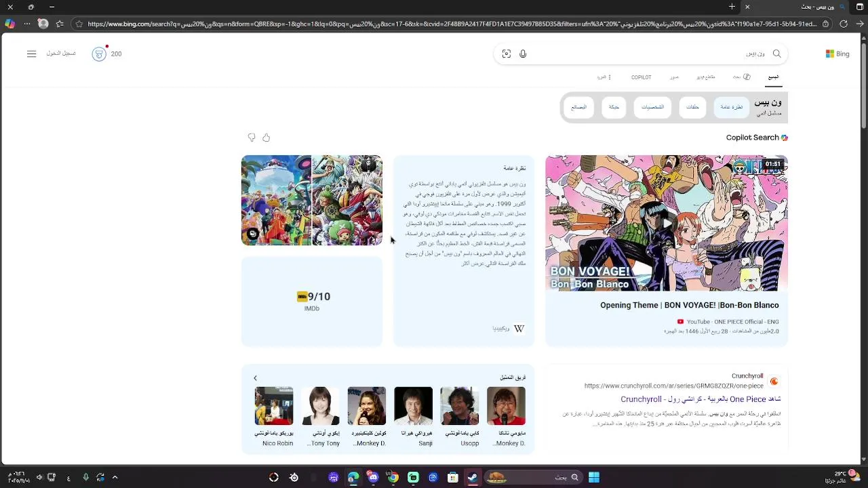Switch to the Images (صور) search tab
Screen dimensions: 868x488
[674, 77]
